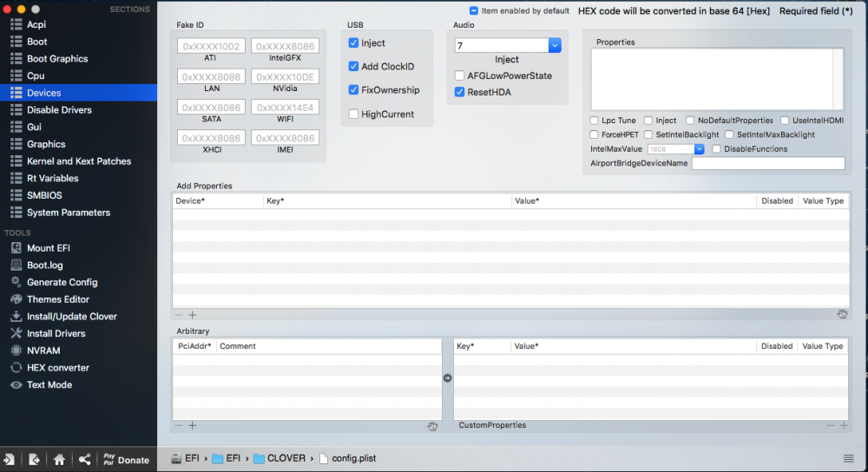
Task: Enable Properties Inject checkbox
Action: [648, 120]
